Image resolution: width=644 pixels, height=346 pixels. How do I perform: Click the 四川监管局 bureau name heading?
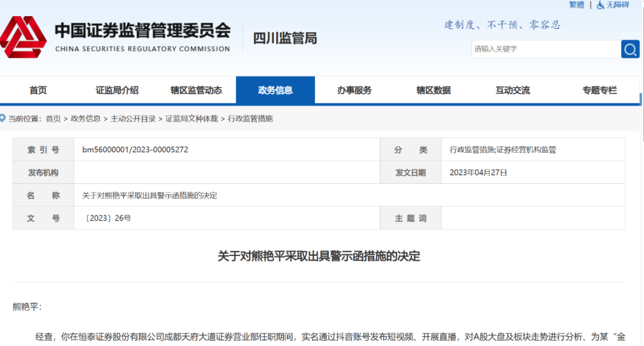coord(286,38)
